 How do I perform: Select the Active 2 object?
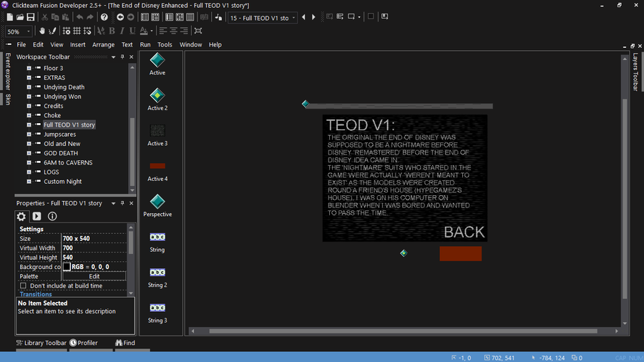[157, 99]
